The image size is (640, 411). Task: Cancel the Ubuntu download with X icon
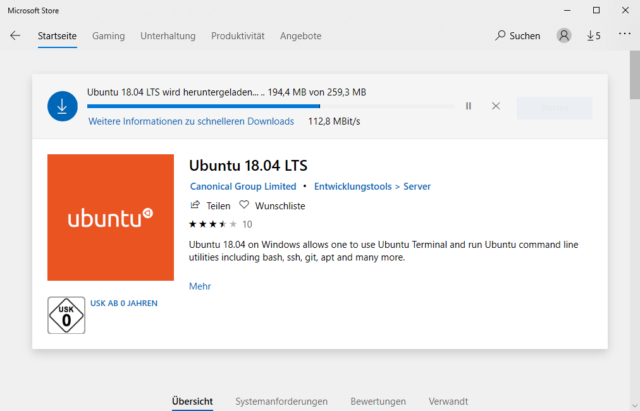(x=495, y=106)
